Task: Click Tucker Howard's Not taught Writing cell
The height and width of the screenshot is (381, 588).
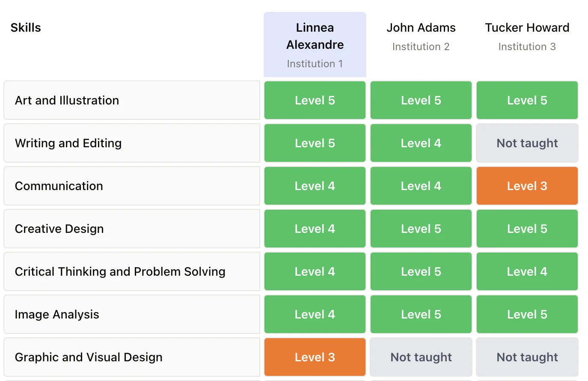Action: point(527,143)
